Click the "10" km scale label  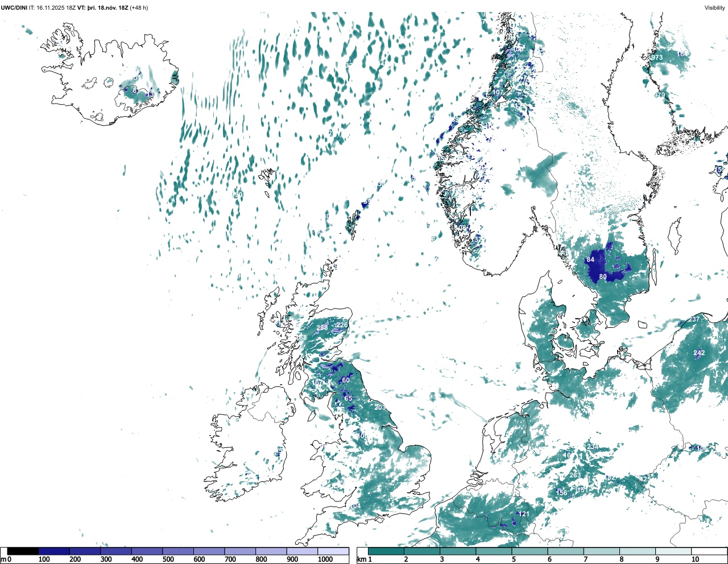[x=695, y=559]
